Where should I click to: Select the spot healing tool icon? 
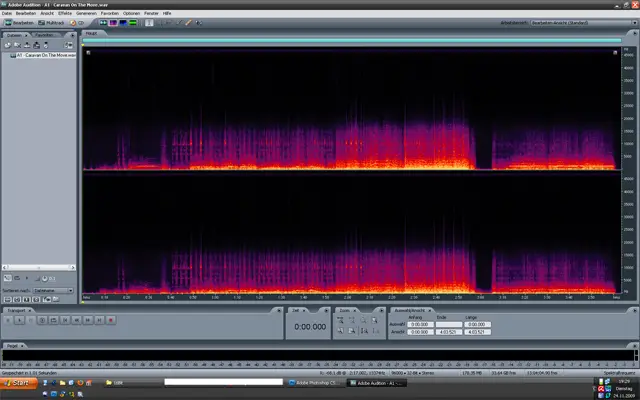tap(199, 23)
